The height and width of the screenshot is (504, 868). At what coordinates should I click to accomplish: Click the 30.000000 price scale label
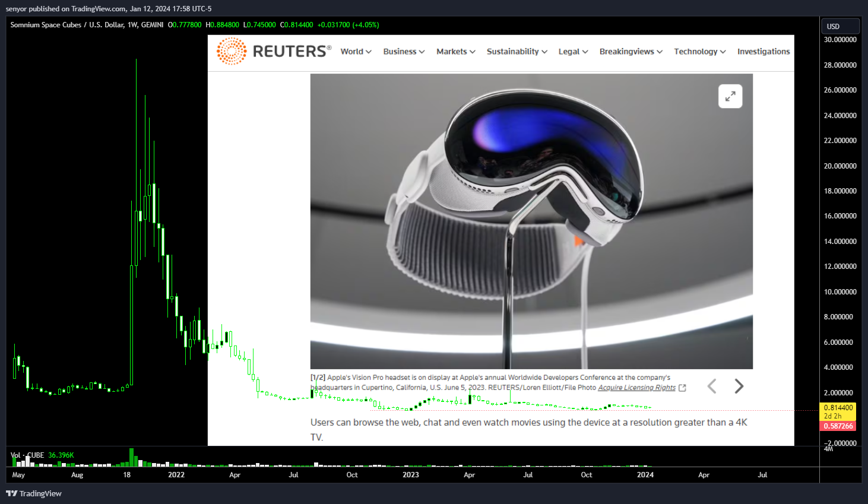[840, 40]
